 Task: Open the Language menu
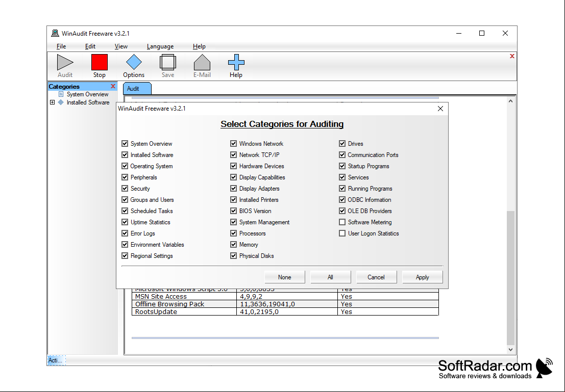pos(160,46)
